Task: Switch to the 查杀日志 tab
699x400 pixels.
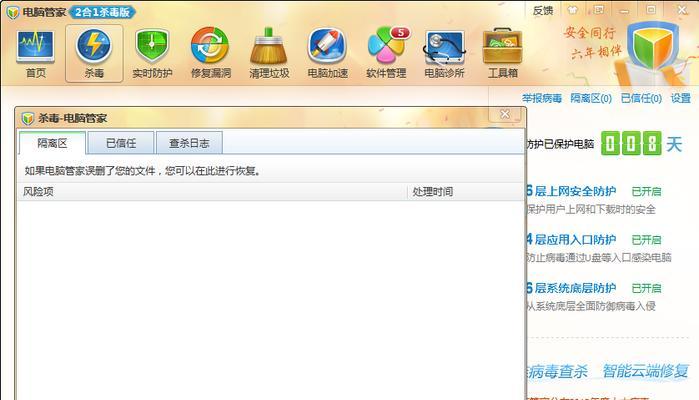Action: click(x=189, y=143)
